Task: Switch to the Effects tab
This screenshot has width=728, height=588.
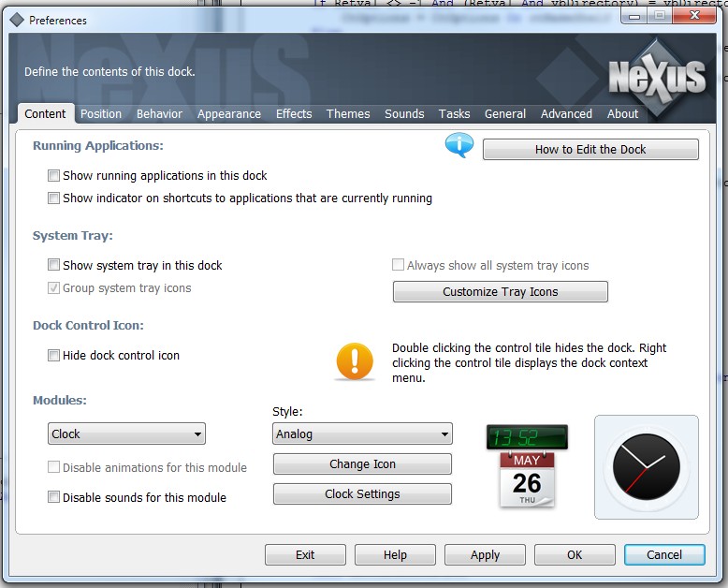Action: [294, 114]
